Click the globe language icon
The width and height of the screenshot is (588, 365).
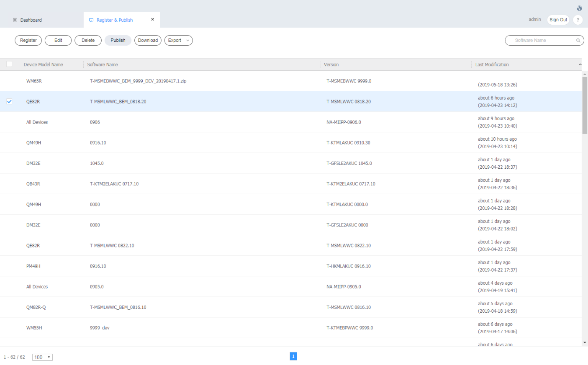tap(579, 8)
